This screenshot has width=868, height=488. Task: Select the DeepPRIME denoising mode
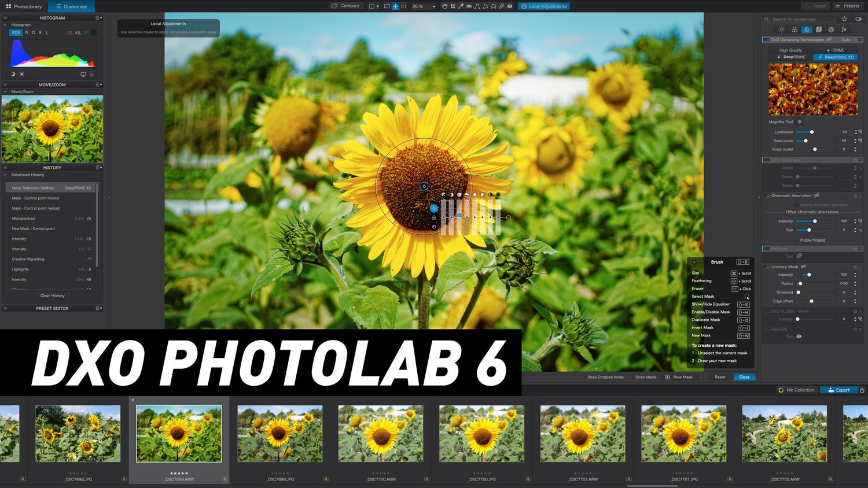coord(790,57)
